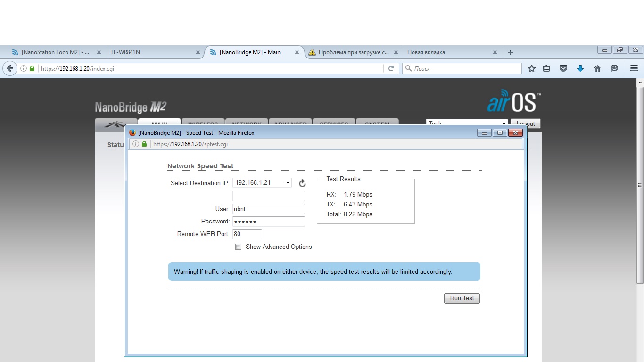The width and height of the screenshot is (644, 362).
Task: Click the Speed Test popup URL
Action: point(190,144)
